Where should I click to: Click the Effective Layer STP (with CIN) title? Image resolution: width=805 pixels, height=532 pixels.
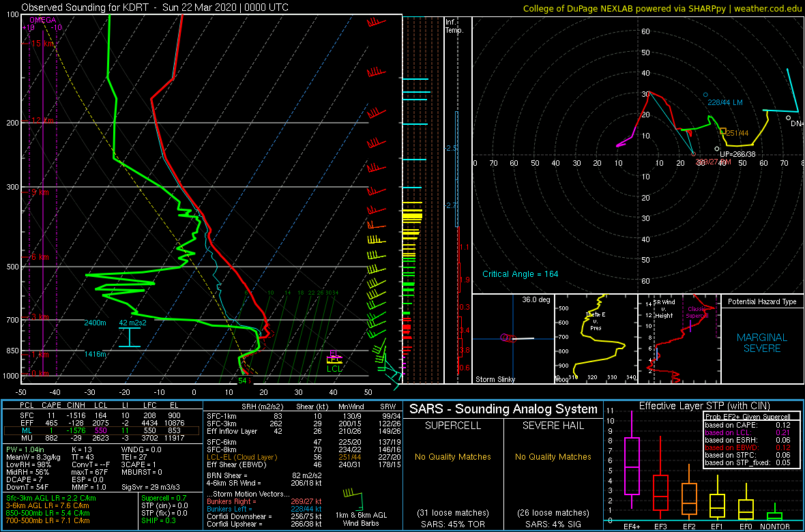click(x=704, y=407)
